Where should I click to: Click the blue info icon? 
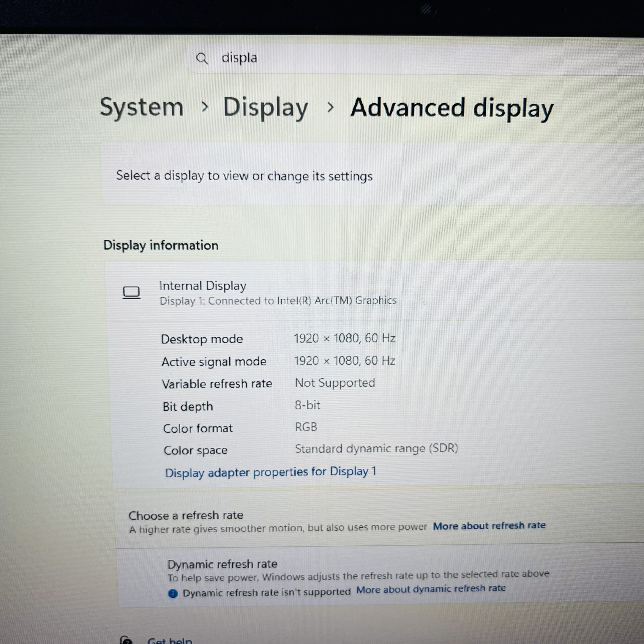173,594
